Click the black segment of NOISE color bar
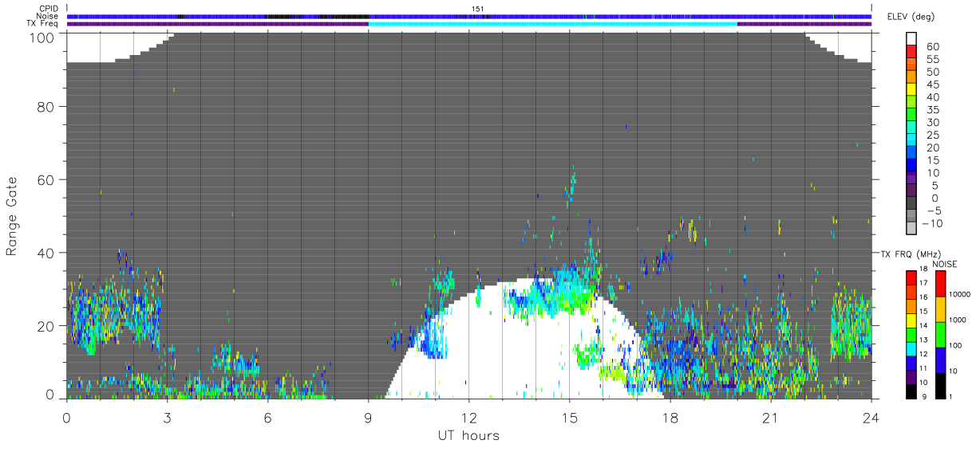The image size is (980, 452). click(x=940, y=386)
